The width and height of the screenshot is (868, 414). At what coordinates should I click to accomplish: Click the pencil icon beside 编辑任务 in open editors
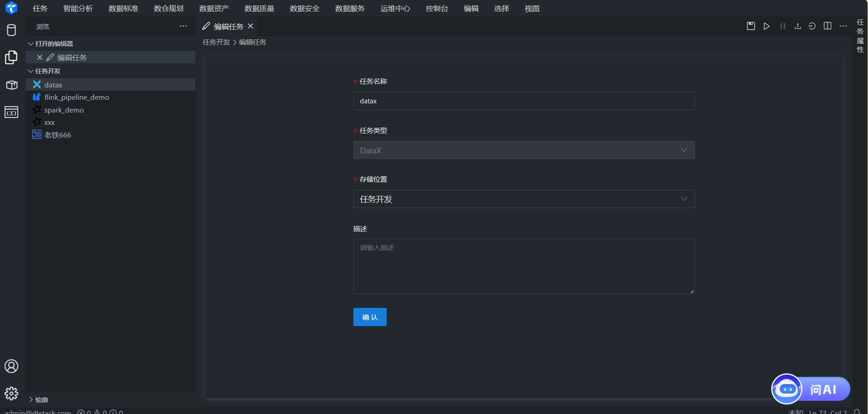(x=50, y=57)
